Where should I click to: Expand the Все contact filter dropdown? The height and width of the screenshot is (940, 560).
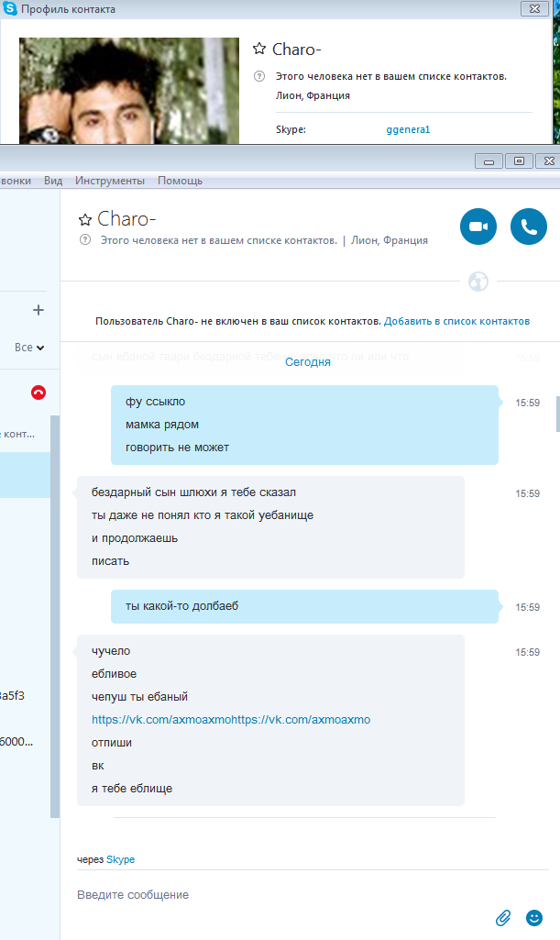(29, 348)
